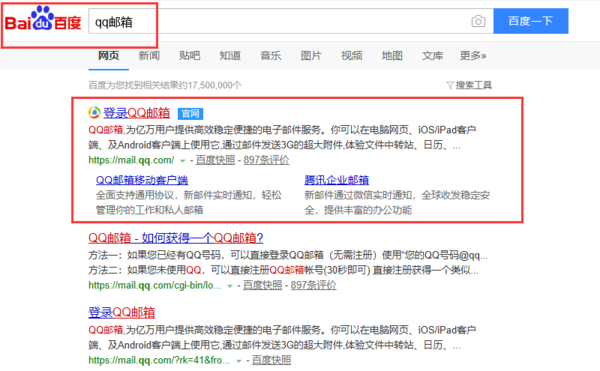Open the first 登录QQ邮箱 official result
Screen dimensions: 600x371
[137, 113]
